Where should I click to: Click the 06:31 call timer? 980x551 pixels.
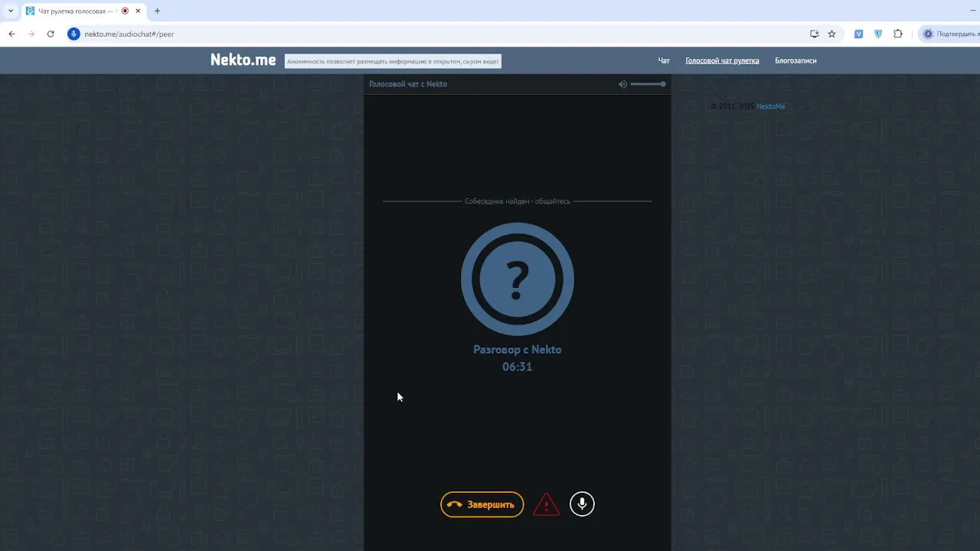tap(518, 367)
